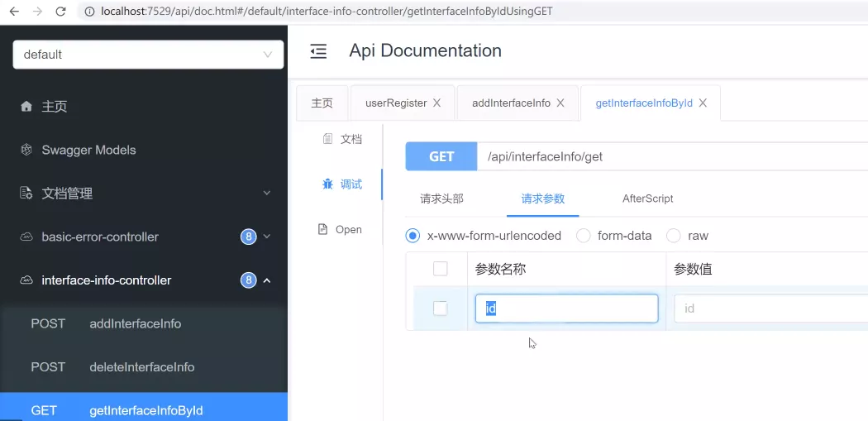Open POST addInterfaceInfo endpoint

pos(144,323)
